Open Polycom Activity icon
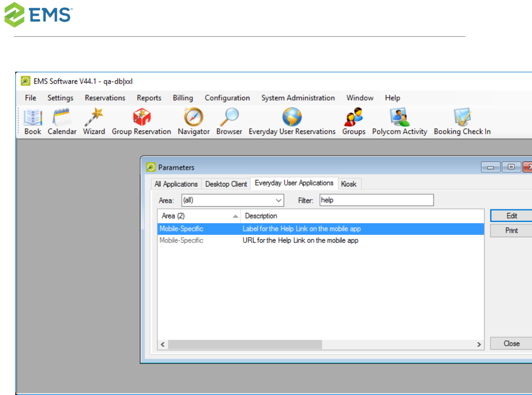The image size is (532, 395). (399, 122)
